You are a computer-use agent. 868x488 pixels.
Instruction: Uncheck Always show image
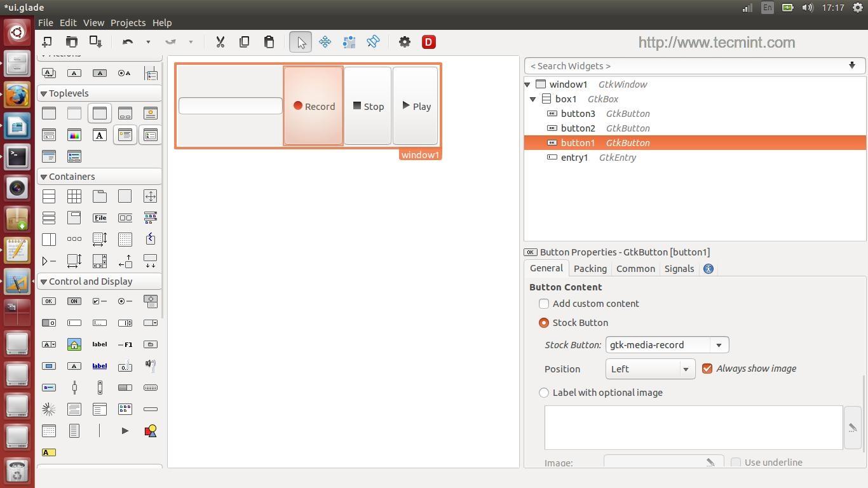point(708,368)
